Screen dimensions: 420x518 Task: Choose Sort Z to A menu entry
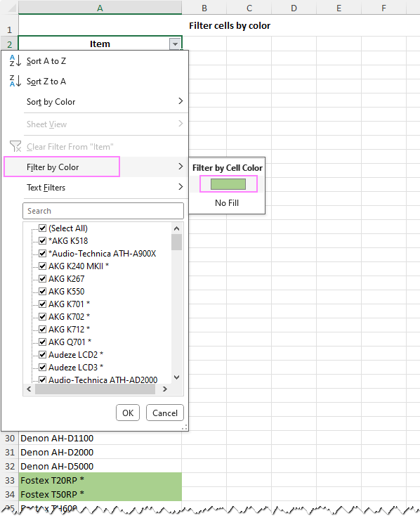(x=46, y=82)
